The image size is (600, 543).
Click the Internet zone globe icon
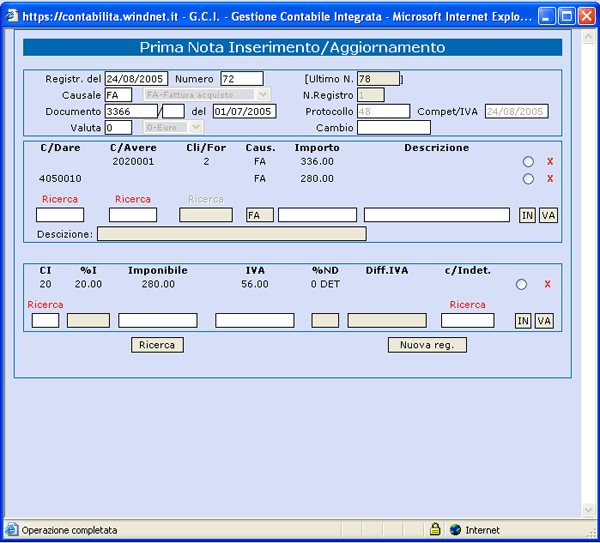[455, 530]
